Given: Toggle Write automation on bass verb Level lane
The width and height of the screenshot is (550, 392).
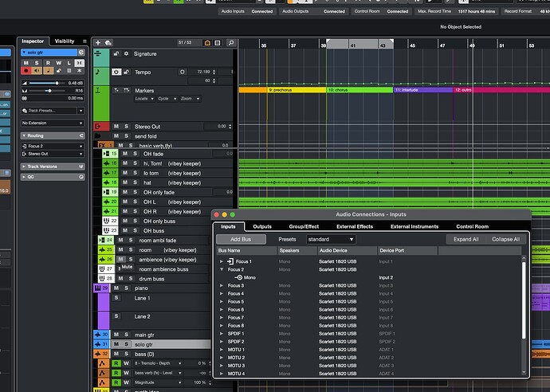Looking at the screenshot, I should click(x=126, y=373).
